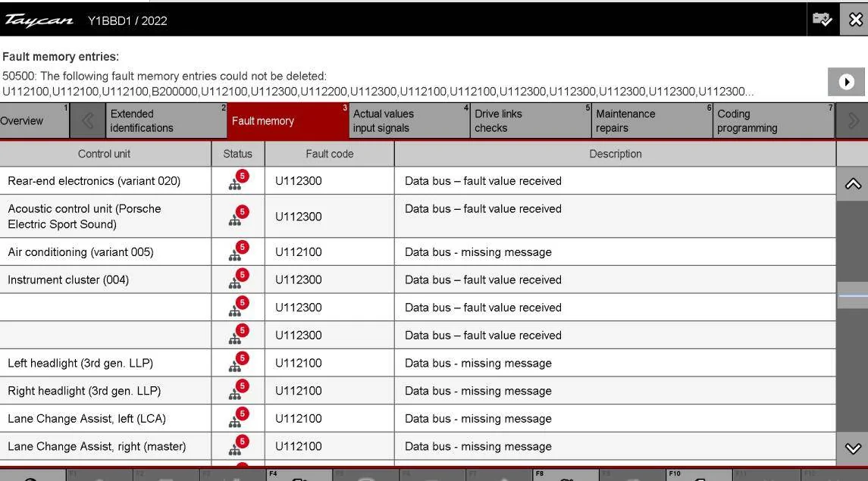
Task: Close the diagnostic window with the X
Action: tap(854, 20)
